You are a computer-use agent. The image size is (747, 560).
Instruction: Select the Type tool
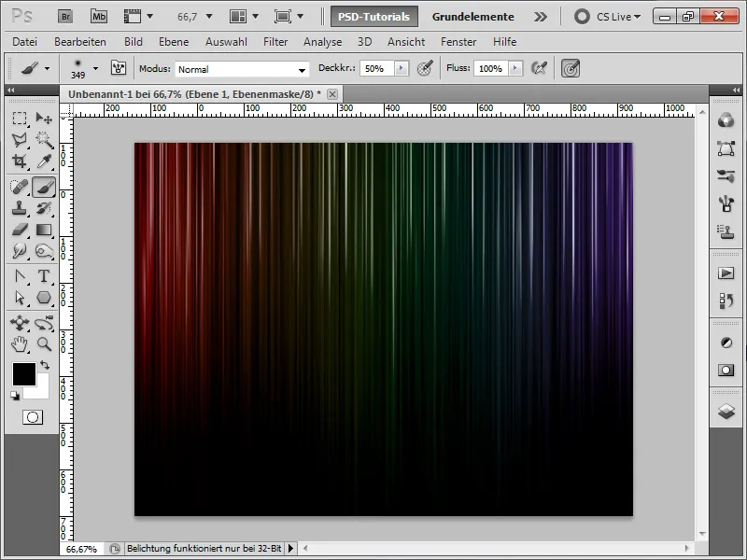coord(44,276)
